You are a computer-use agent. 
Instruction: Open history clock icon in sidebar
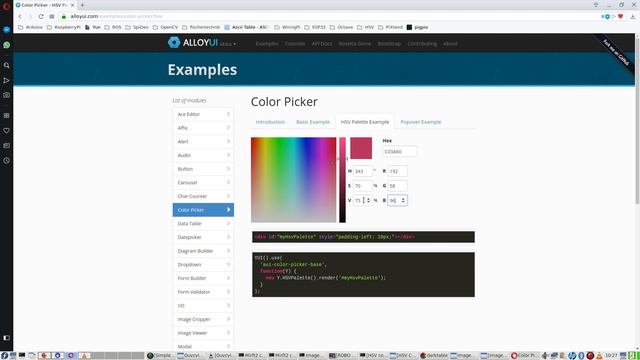pos(6,160)
